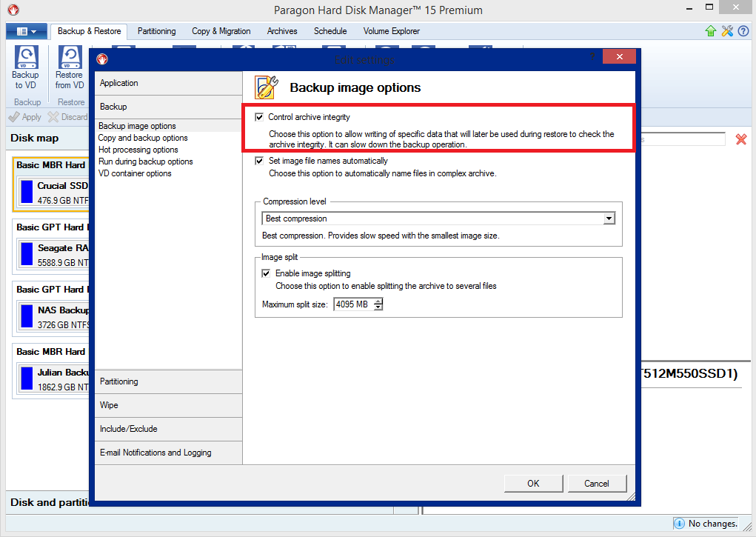Image resolution: width=756 pixels, height=537 pixels.
Task: Select the NAS Backup partition block
Action: 27,316
